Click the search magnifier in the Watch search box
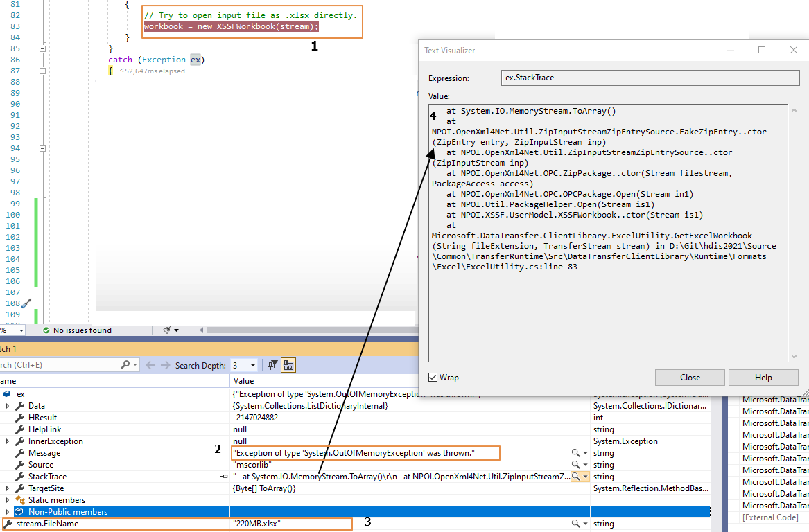 pyautogui.click(x=125, y=364)
